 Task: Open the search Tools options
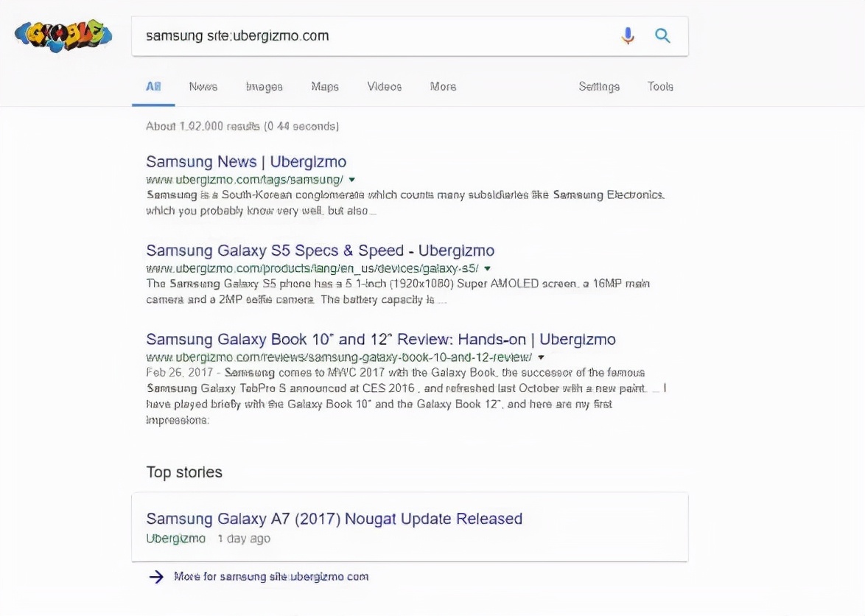click(x=660, y=87)
